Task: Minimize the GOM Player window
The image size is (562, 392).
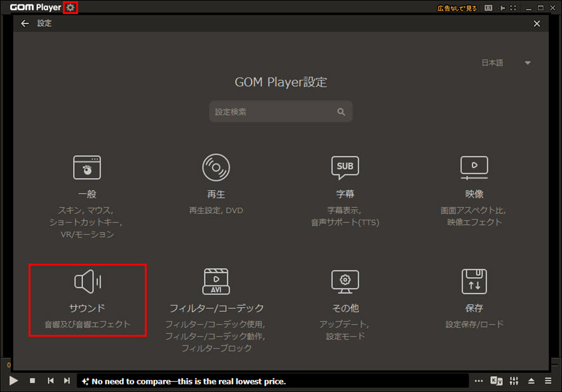Action: pyautogui.click(x=528, y=8)
